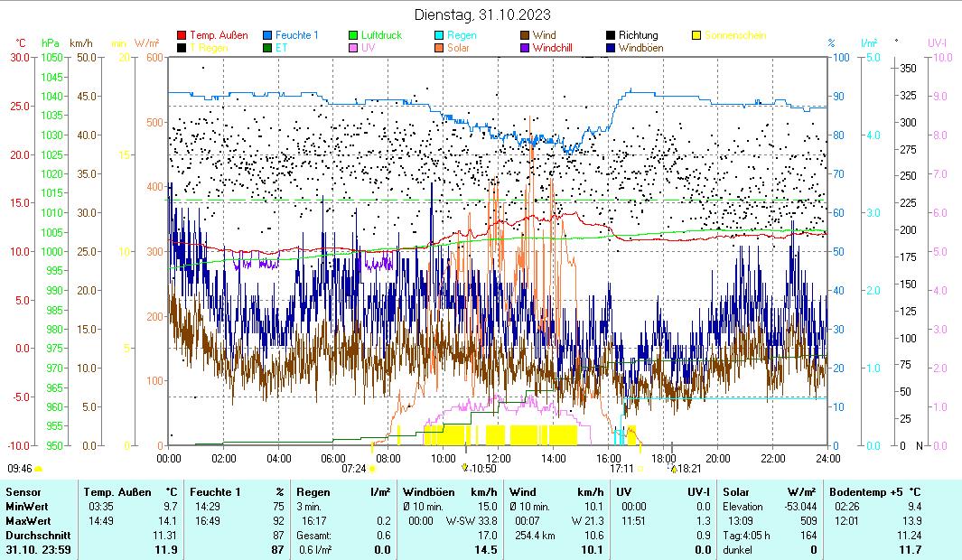The height and width of the screenshot is (560, 962).
Task: Click the green Luftdruck legend swatch
Action: (x=353, y=35)
